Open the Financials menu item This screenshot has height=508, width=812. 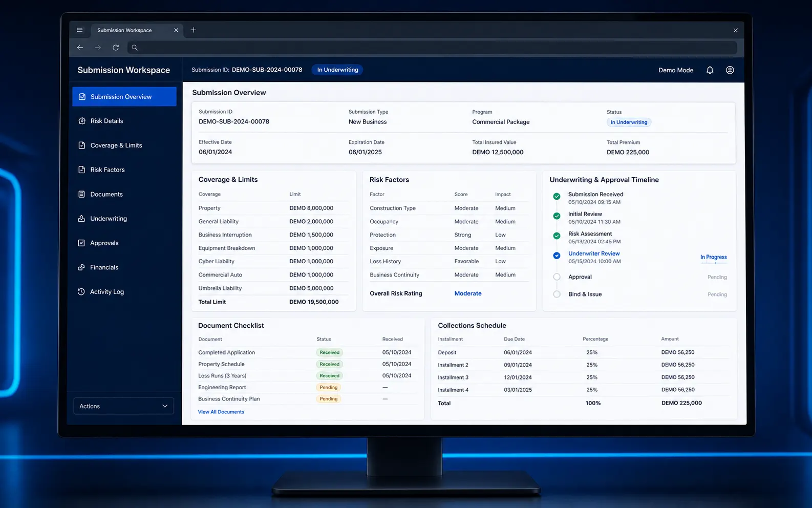[x=124, y=267]
